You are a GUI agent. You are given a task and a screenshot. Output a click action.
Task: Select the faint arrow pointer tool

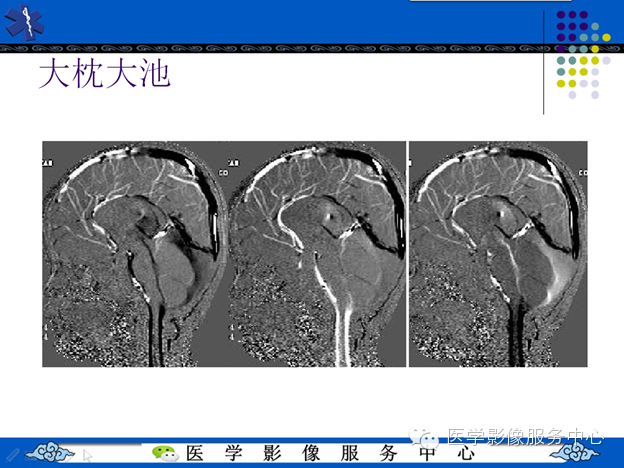[88, 455]
